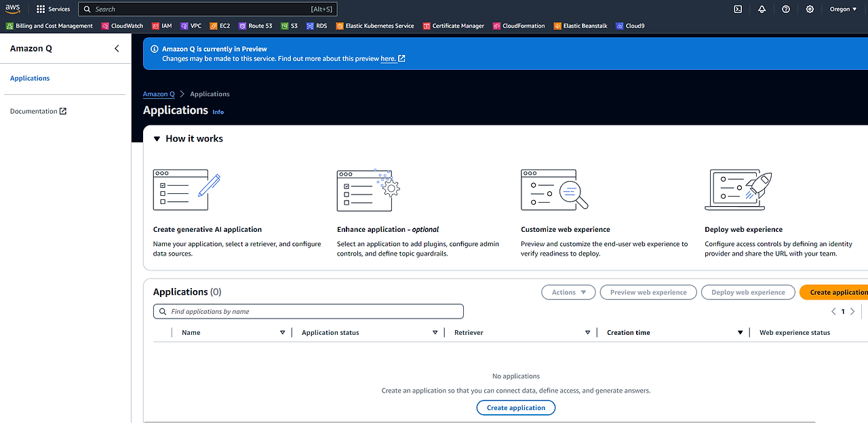Open Billing and Cost Management shortcut
The image size is (868, 423).
pos(50,26)
